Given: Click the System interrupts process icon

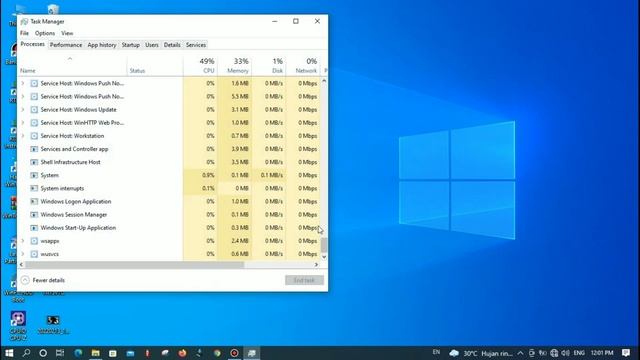Looking at the screenshot, I should pos(34,188).
